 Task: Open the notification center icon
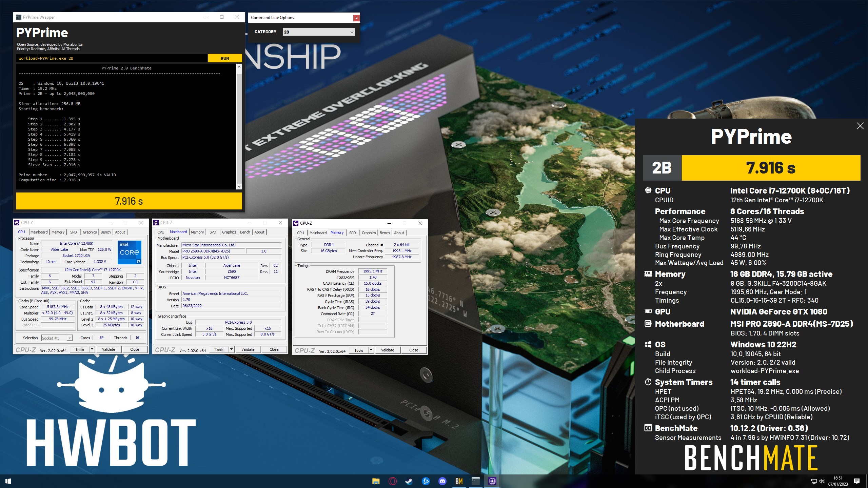(857, 481)
